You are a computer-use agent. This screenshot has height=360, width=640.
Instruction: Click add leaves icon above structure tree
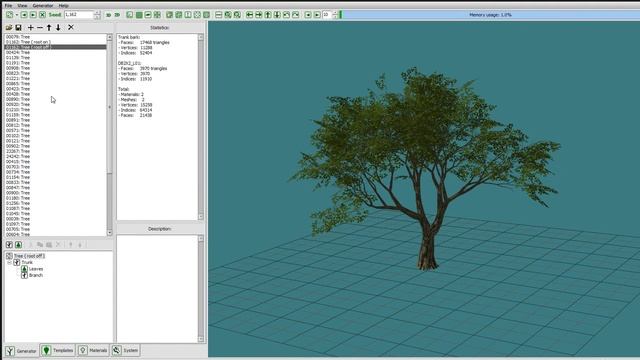[x=18, y=244]
